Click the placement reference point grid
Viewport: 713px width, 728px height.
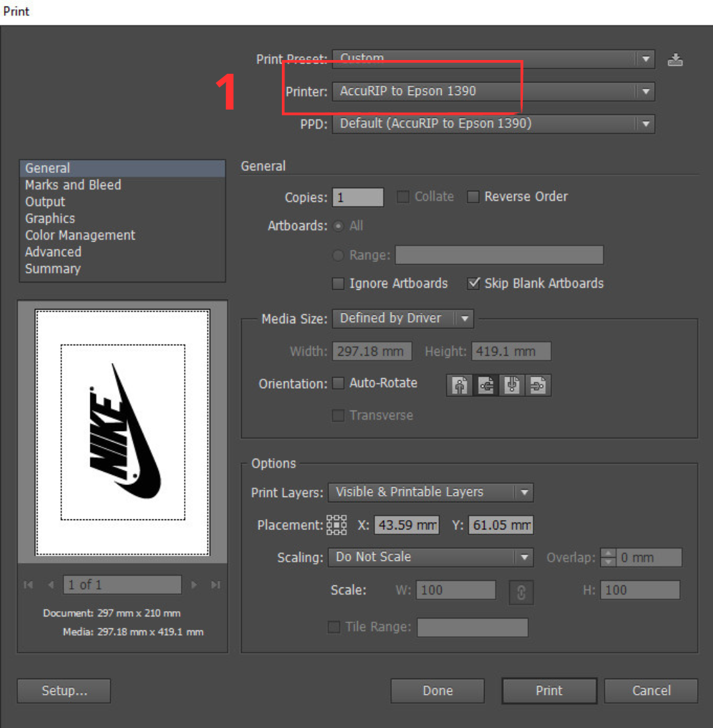coord(336,525)
